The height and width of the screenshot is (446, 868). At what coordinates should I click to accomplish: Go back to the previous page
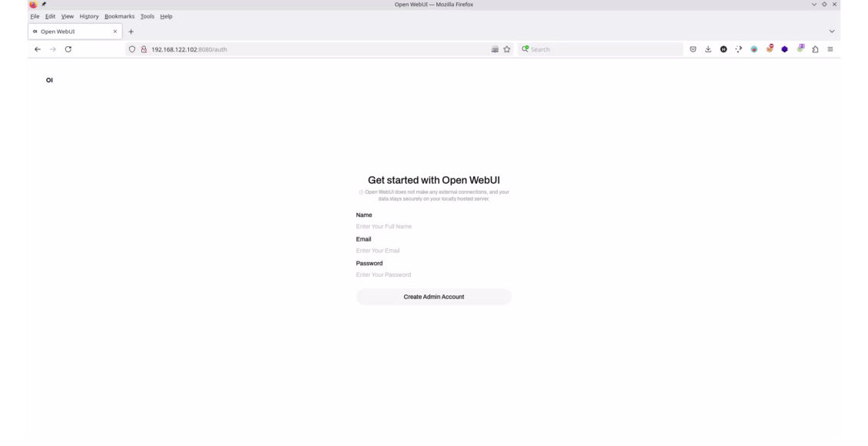[38, 49]
